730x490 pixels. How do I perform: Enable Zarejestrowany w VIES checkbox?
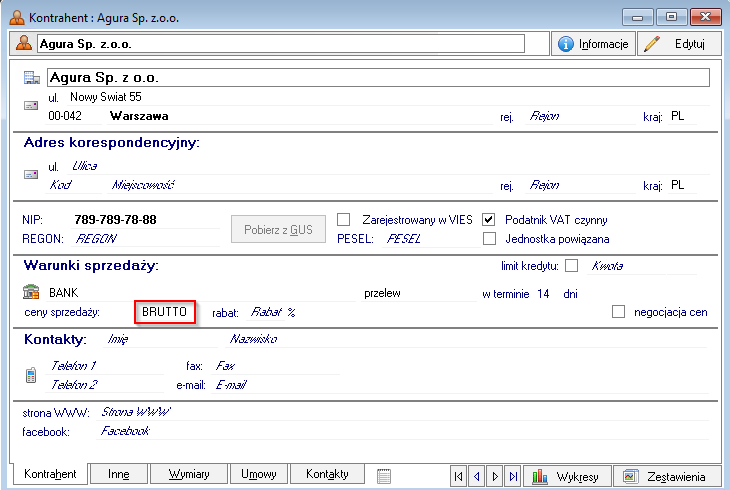coord(343,219)
